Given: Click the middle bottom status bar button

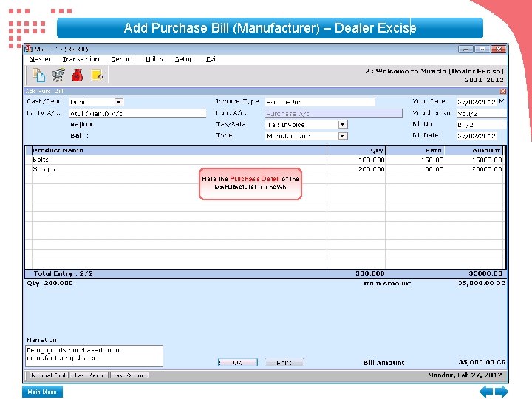Looking at the screenshot, I should [x=89, y=375].
